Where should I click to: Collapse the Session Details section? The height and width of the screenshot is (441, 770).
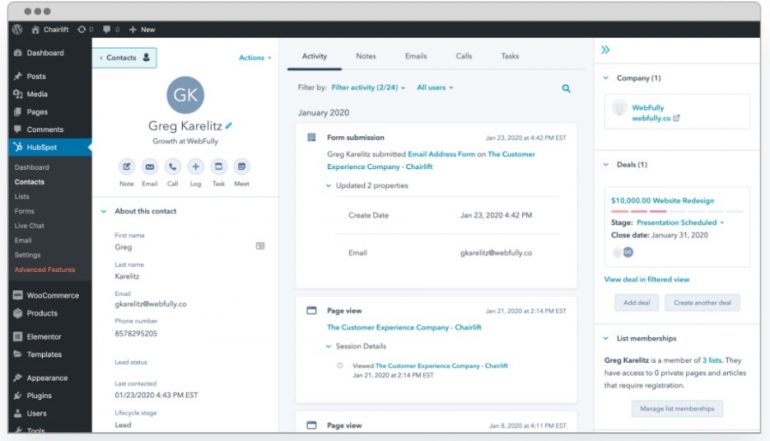(329, 346)
